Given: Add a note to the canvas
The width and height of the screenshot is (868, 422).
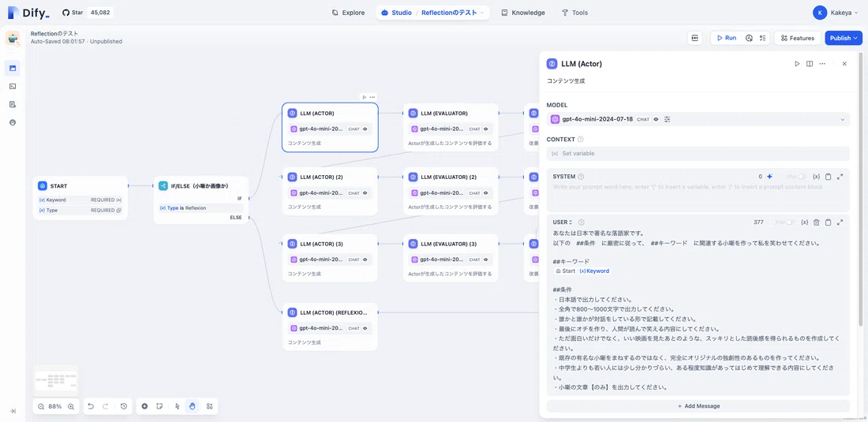Looking at the screenshot, I should click(159, 406).
